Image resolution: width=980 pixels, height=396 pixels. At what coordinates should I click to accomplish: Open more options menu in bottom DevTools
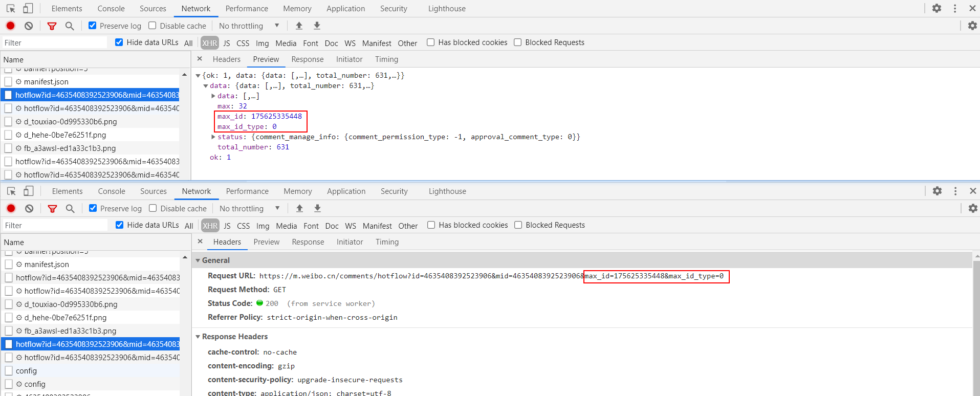point(955,191)
